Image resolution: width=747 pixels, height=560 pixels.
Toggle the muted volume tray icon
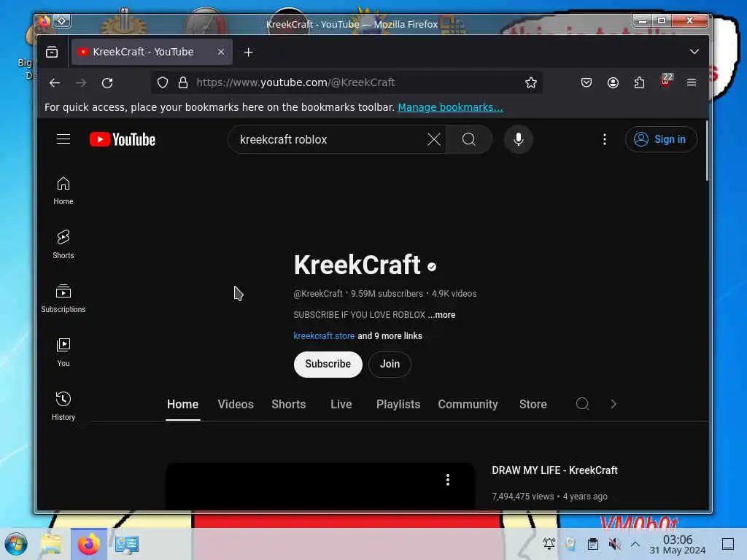coord(614,544)
